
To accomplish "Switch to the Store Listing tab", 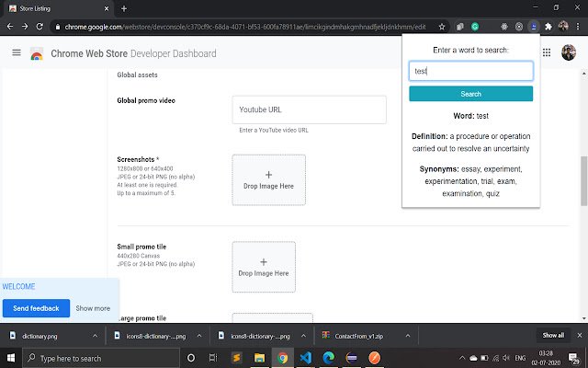I will click(x=58, y=8).
